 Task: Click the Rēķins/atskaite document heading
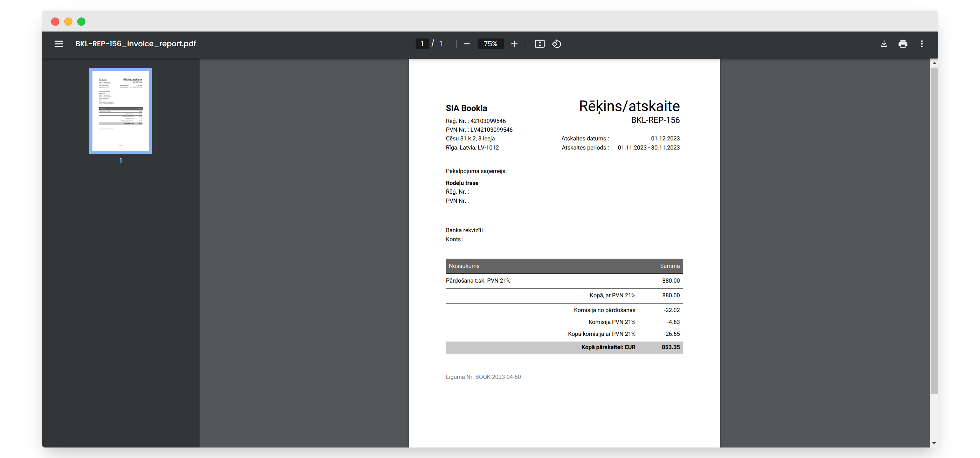629,106
